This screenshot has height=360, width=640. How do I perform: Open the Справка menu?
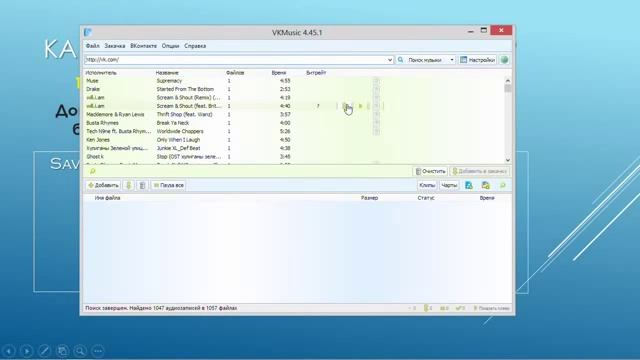(x=195, y=46)
